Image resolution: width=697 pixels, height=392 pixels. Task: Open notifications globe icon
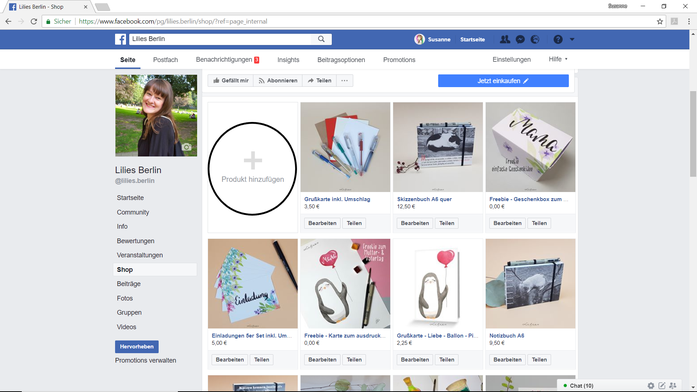point(535,39)
